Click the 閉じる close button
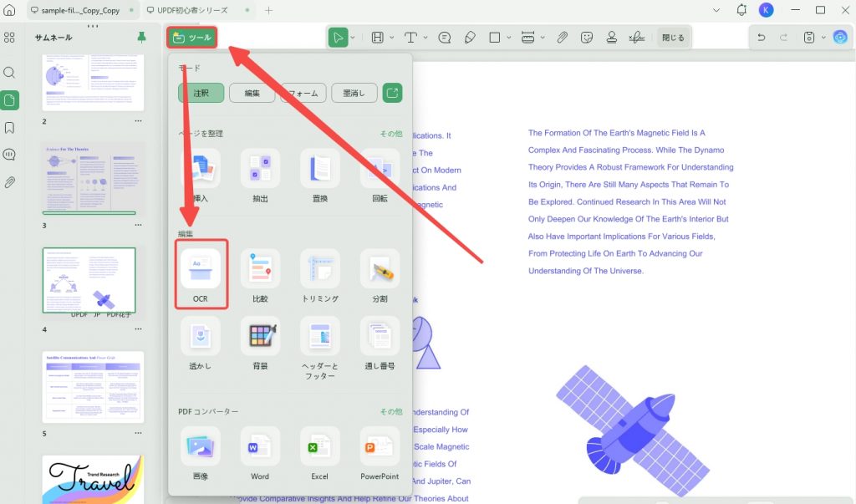Screen dimensions: 856x504 673,38
